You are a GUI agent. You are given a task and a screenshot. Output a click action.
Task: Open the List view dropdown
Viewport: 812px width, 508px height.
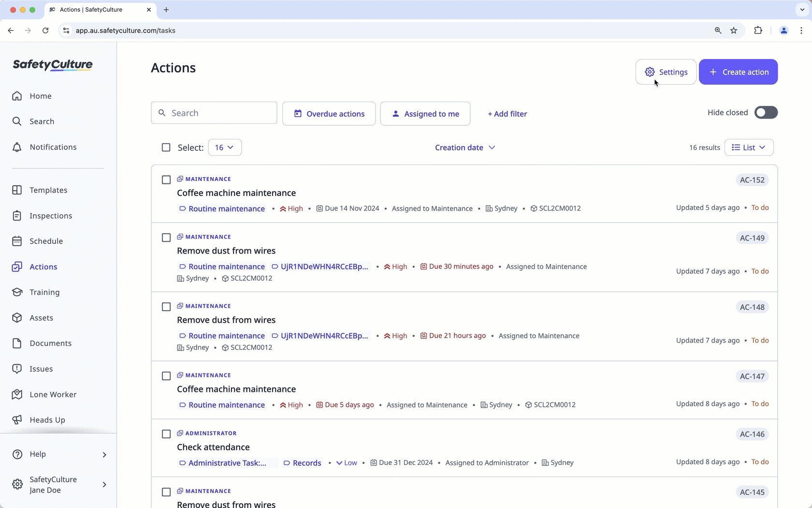pos(749,148)
